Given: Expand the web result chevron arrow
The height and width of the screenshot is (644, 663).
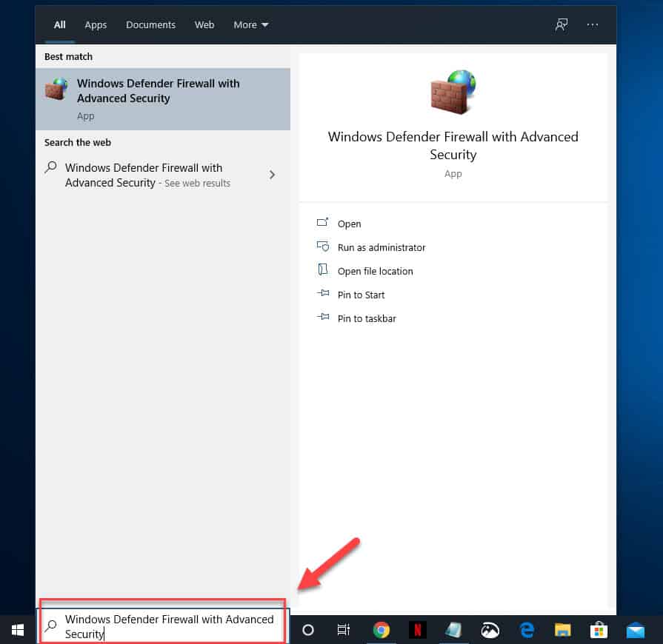Looking at the screenshot, I should 272,175.
